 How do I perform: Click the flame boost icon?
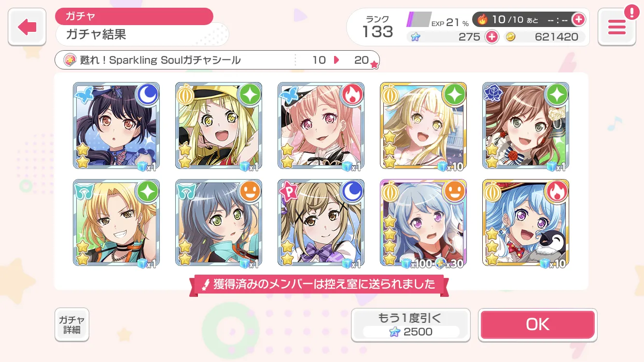[482, 20]
